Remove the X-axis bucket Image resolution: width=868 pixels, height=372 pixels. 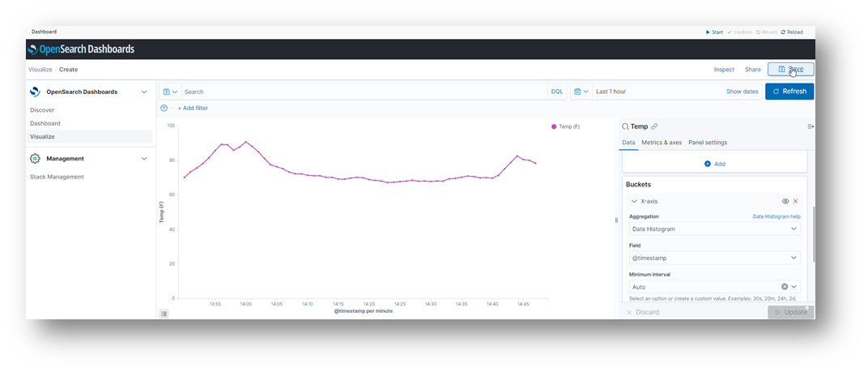pos(795,201)
